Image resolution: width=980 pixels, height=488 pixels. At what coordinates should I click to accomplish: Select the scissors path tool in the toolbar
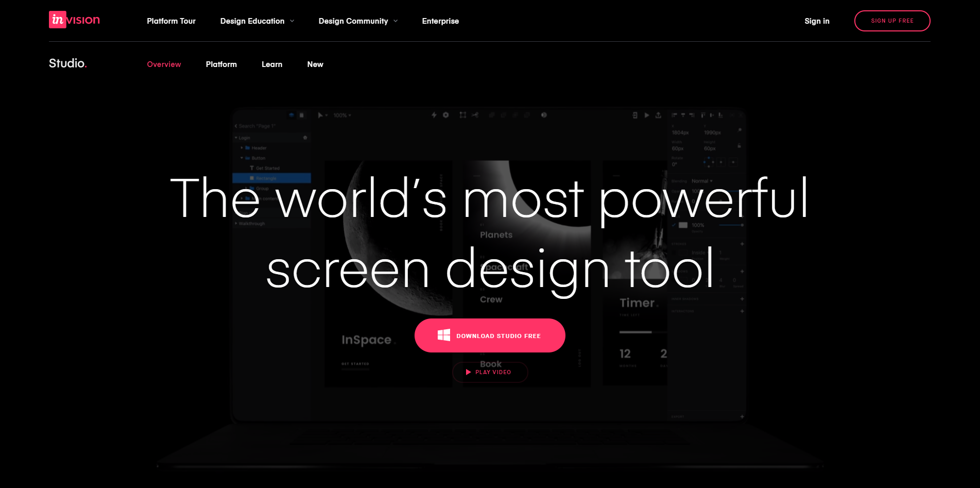click(475, 115)
